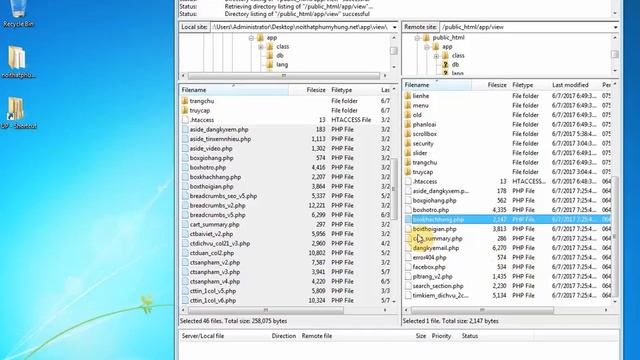Viewport: 640px width, 360px height.
Task: Select the menu folder in the remote list
Action: coord(420,105)
